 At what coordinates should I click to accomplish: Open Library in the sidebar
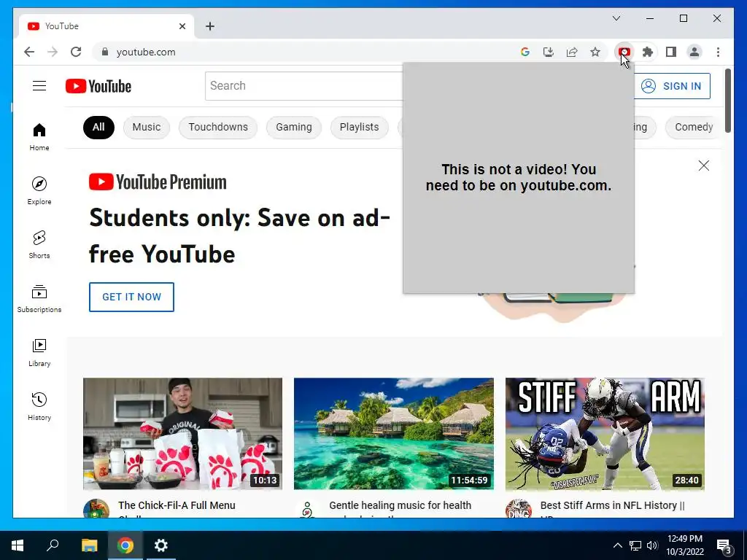pyautogui.click(x=39, y=352)
